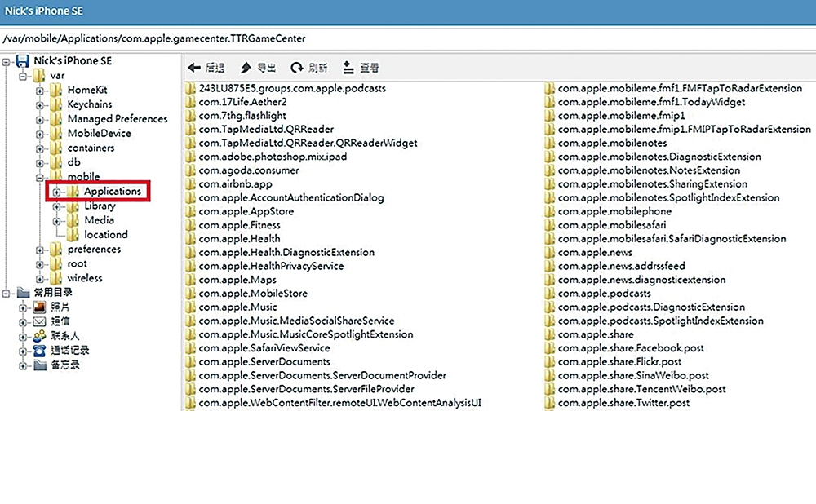Expand the containers folder
This screenshot has height=504, width=816.
pyautogui.click(x=39, y=148)
